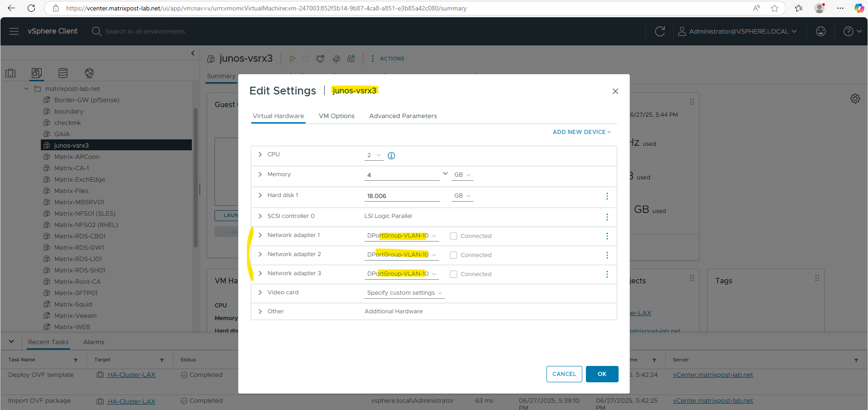
Task: Click the Memory value input field
Action: pos(402,175)
